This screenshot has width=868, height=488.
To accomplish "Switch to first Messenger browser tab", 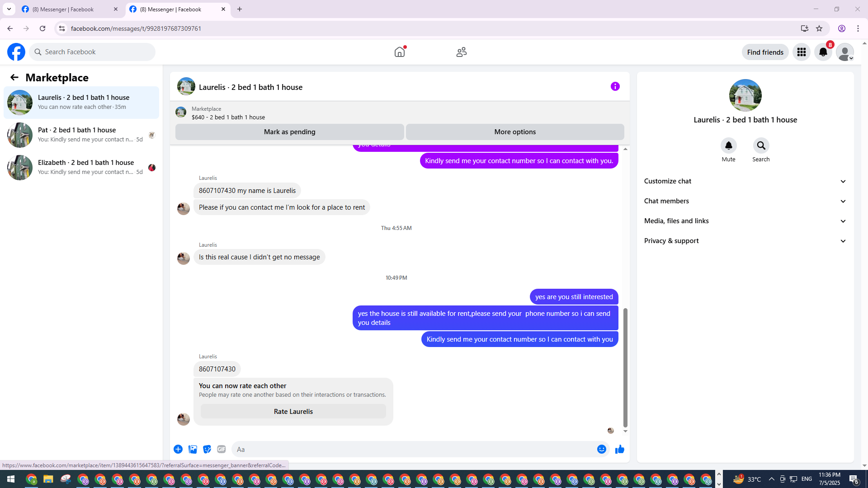I will click(x=68, y=9).
